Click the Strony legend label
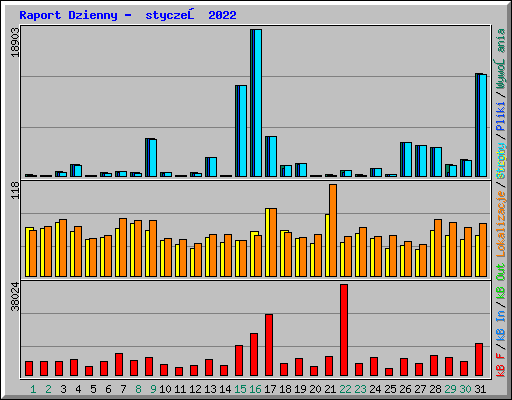Image resolution: width=512 pixels, height=400 pixels. tap(501, 161)
